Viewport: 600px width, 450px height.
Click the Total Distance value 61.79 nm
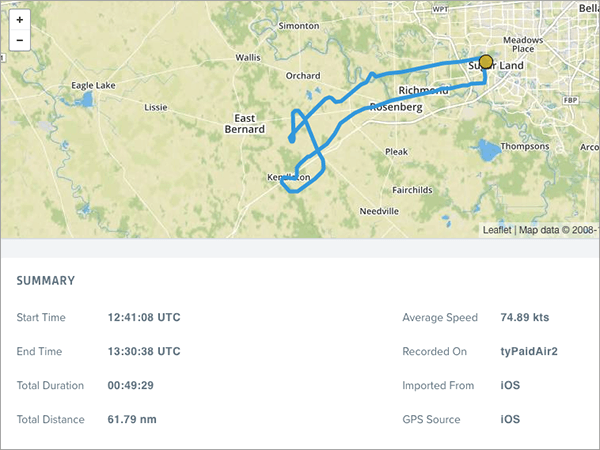point(132,420)
